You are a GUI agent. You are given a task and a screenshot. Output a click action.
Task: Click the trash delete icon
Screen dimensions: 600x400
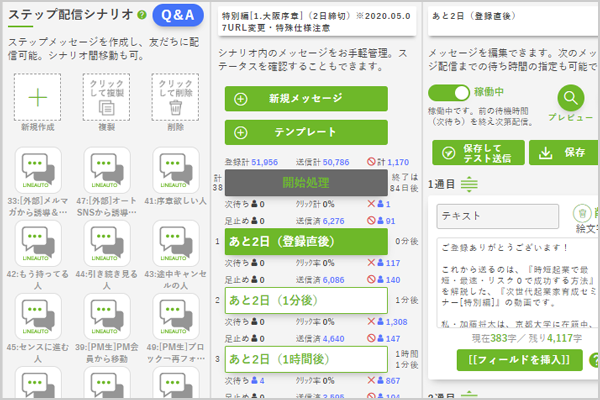tap(175, 108)
